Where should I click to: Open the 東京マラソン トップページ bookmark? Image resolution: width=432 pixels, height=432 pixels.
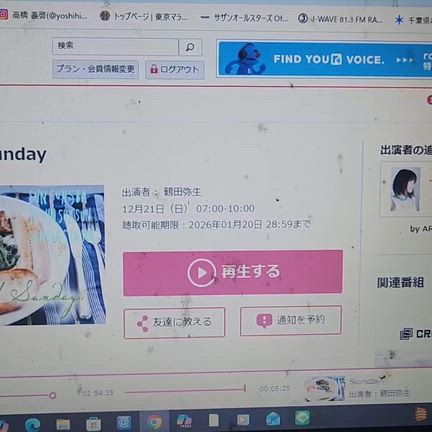click(144, 16)
